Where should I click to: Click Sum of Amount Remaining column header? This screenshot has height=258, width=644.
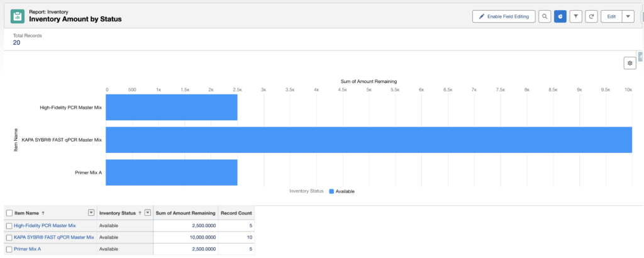(x=186, y=213)
